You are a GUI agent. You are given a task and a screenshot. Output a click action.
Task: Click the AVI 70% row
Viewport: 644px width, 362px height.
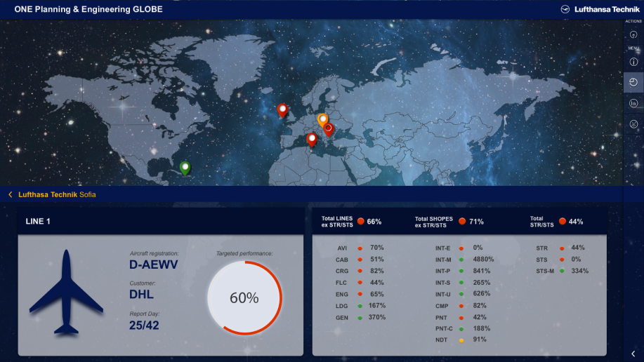point(360,248)
